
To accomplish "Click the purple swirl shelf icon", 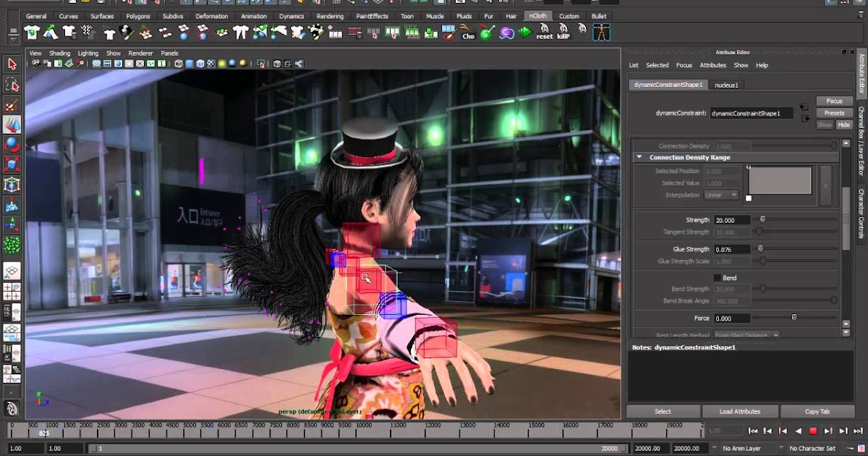I will coord(506,32).
